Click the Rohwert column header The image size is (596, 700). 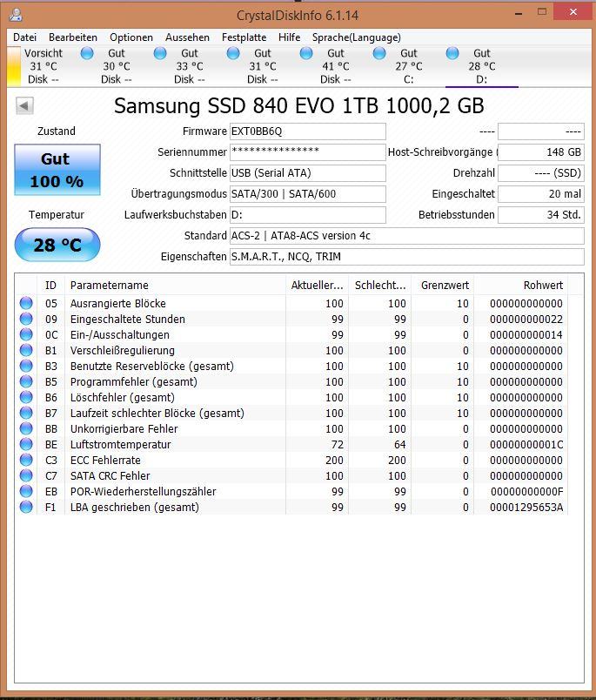520,285
